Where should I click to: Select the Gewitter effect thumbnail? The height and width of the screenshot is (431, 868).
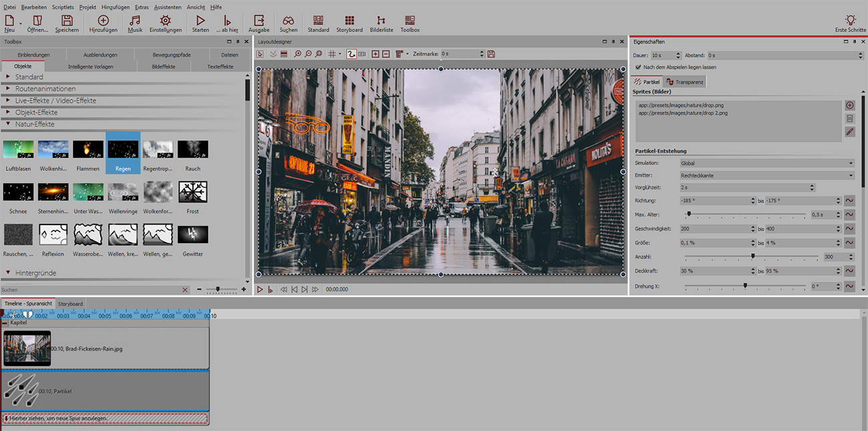pyautogui.click(x=192, y=235)
